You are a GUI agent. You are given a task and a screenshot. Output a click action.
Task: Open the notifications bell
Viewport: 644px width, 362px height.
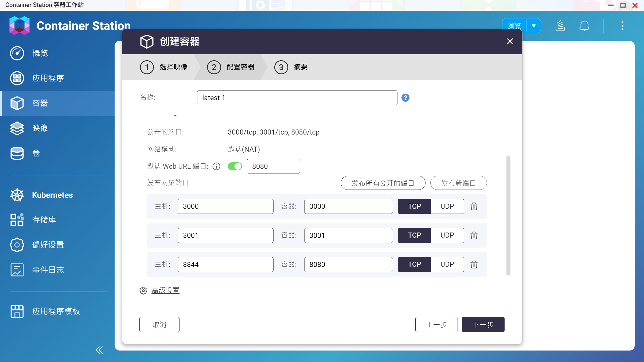tap(584, 26)
